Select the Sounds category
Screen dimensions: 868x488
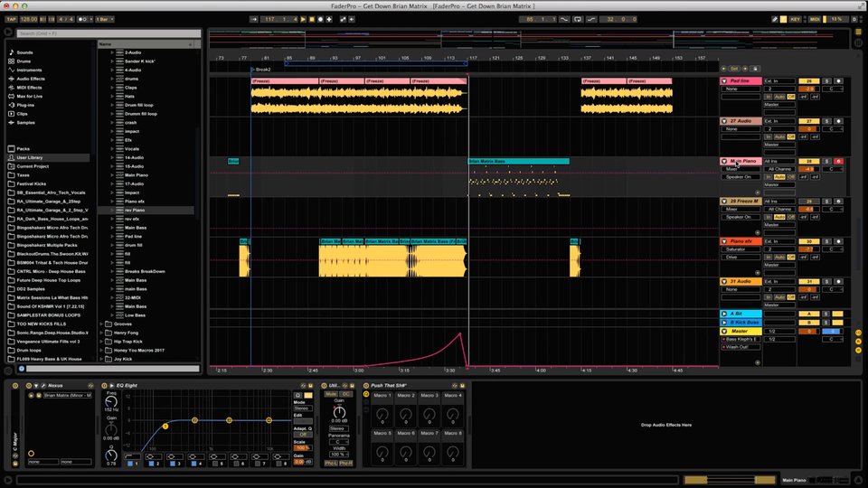[x=24, y=52]
